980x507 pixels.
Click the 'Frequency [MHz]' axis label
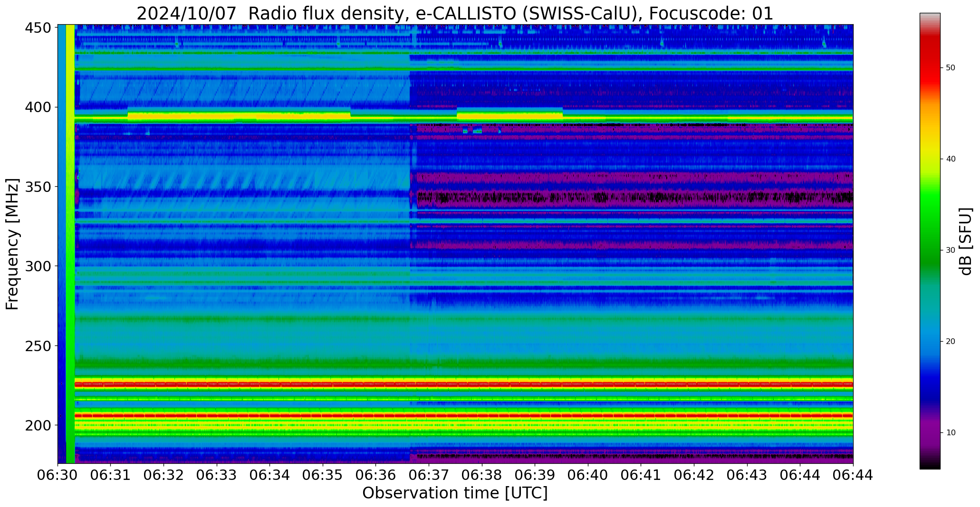[13, 244]
